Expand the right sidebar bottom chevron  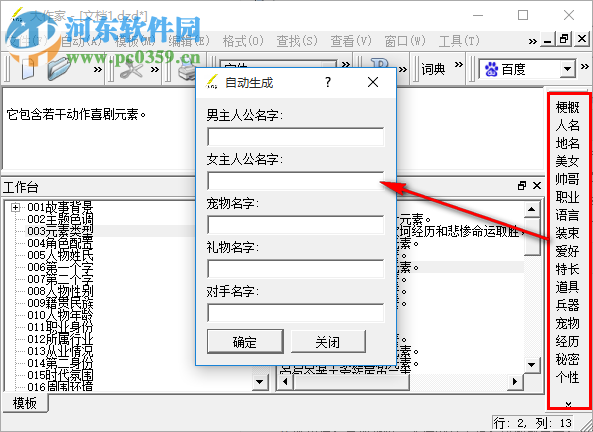pos(568,404)
